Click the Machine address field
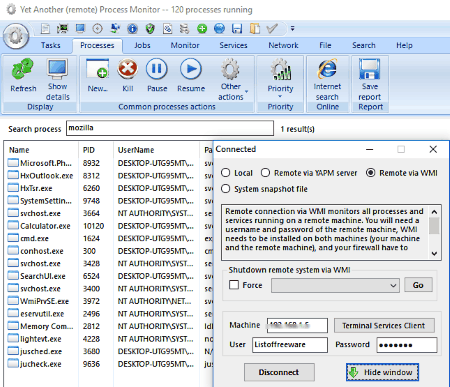 tap(297, 325)
